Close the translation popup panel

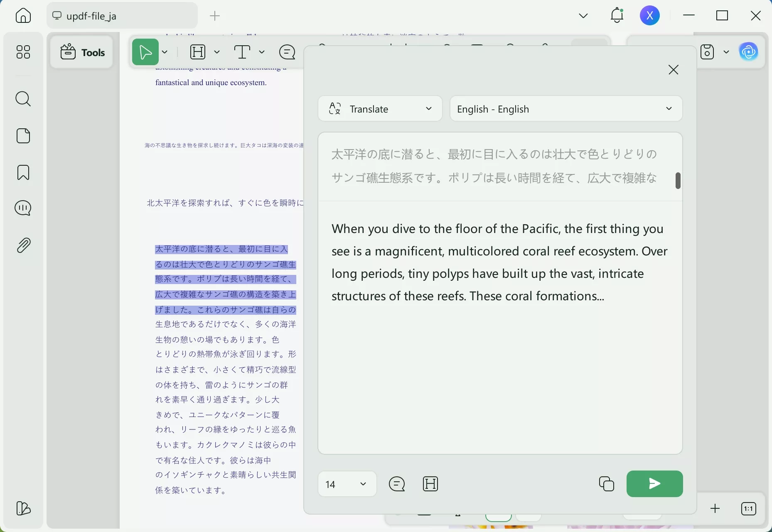[x=674, y=70]
